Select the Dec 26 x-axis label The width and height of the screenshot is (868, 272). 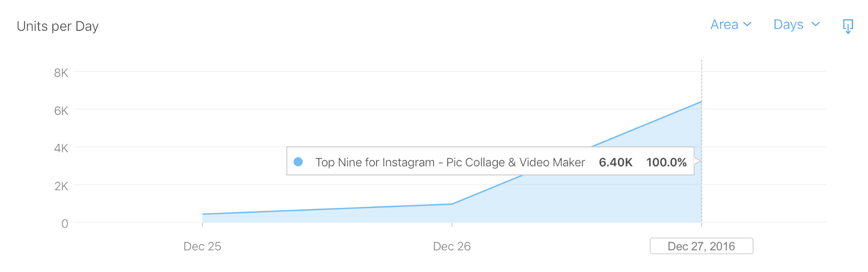pos(452,247)
